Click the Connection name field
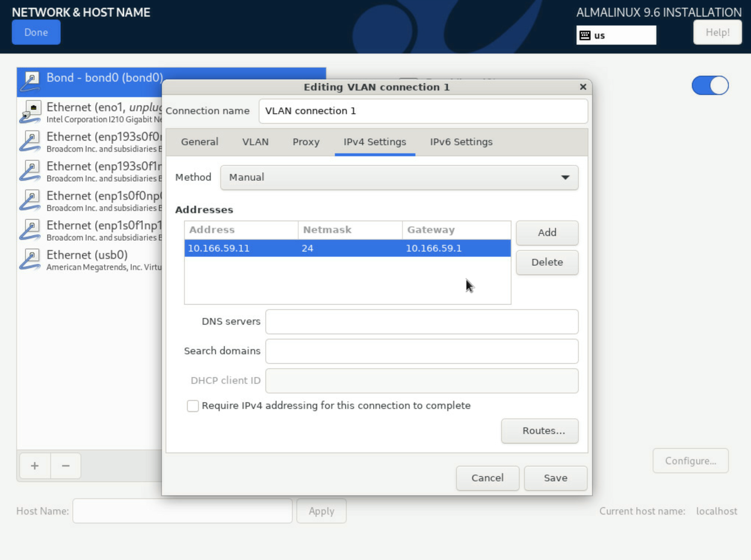751x560 pixels. click(x=423, y=111)
